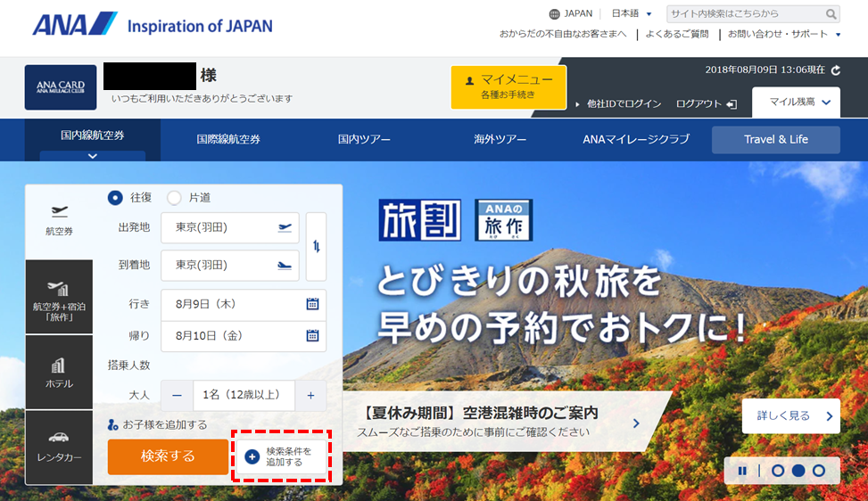Click the 出発地 field 東京(羽田)
Viewport: 868px width, 501px height.
click(230, 228)
